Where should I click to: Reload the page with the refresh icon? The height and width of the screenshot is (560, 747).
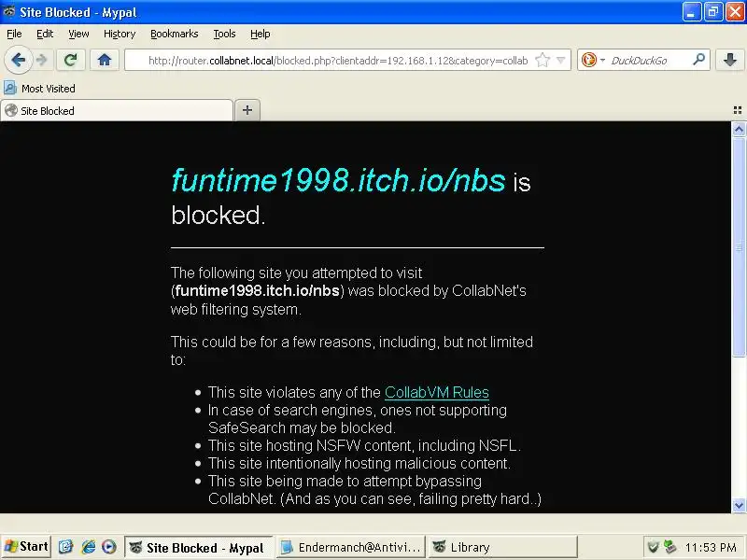[71, 60]
